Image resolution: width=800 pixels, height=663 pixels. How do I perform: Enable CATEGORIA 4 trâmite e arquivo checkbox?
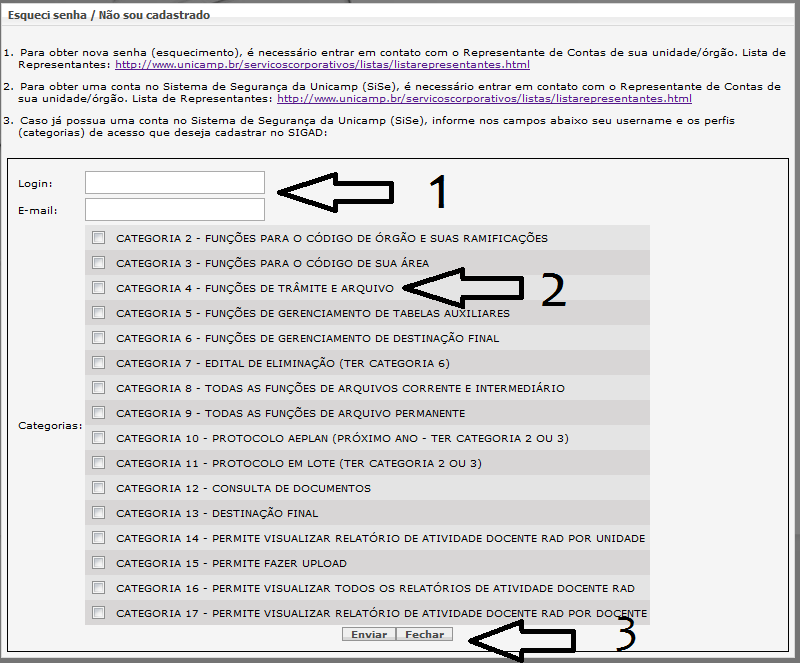pos(98,288)
